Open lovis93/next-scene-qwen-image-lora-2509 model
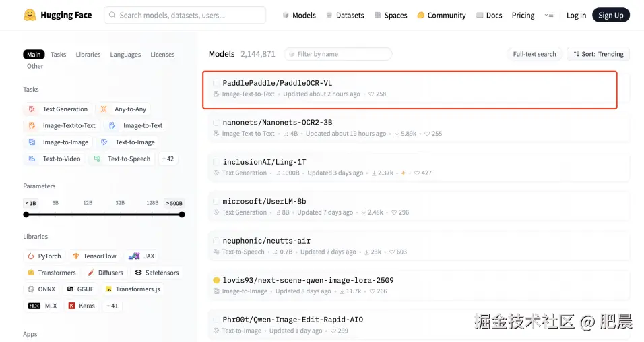The image size is (644, 342). click(x=419, y=286)
